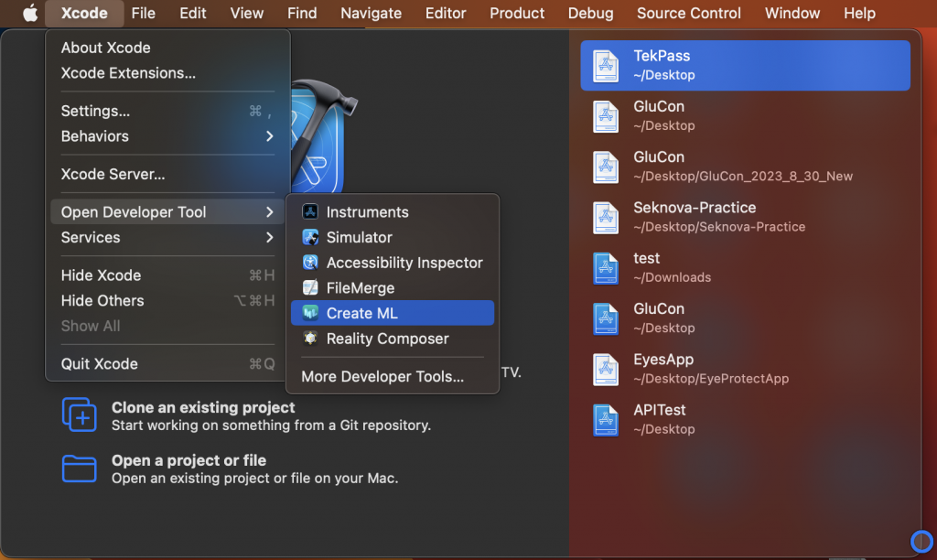Click Open a project or file
The image size is (937, 560).
(230, 468)
